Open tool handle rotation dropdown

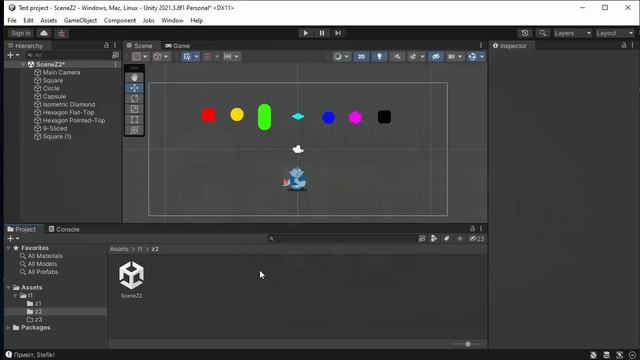(x=161, y=57)
